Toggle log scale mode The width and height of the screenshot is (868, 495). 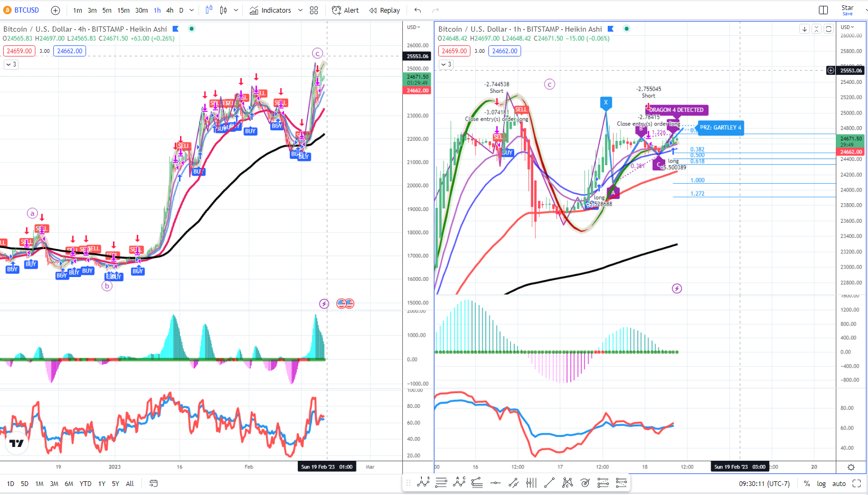[821, 483]
